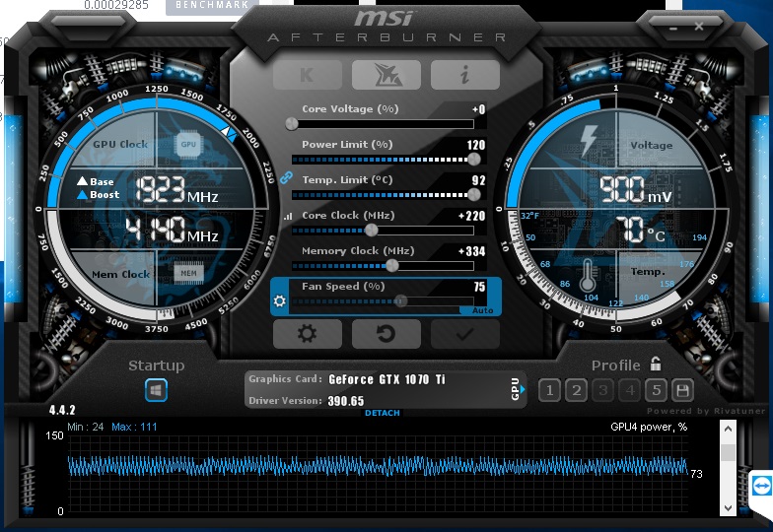
Task: Adjust the Core Clock slider handle
Action: [372, 231]
